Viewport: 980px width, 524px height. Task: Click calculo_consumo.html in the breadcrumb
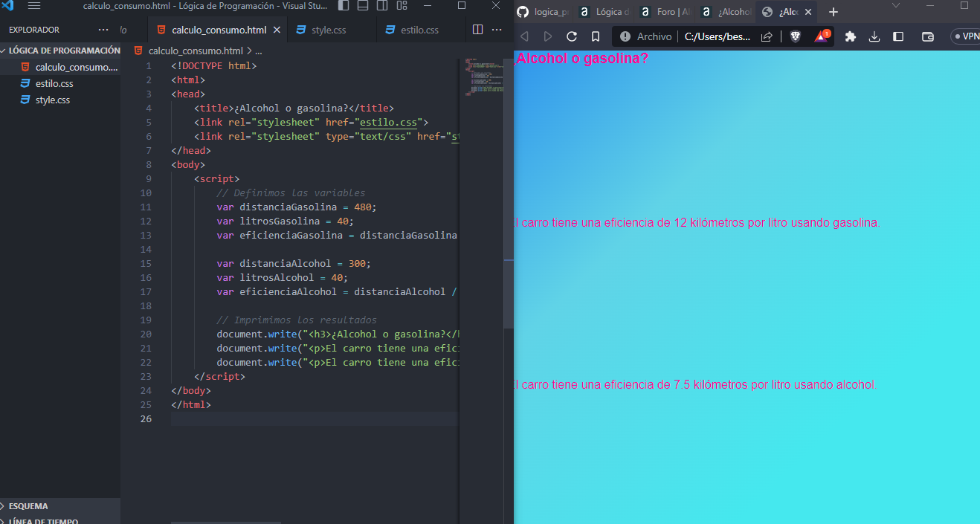[196, 51]
